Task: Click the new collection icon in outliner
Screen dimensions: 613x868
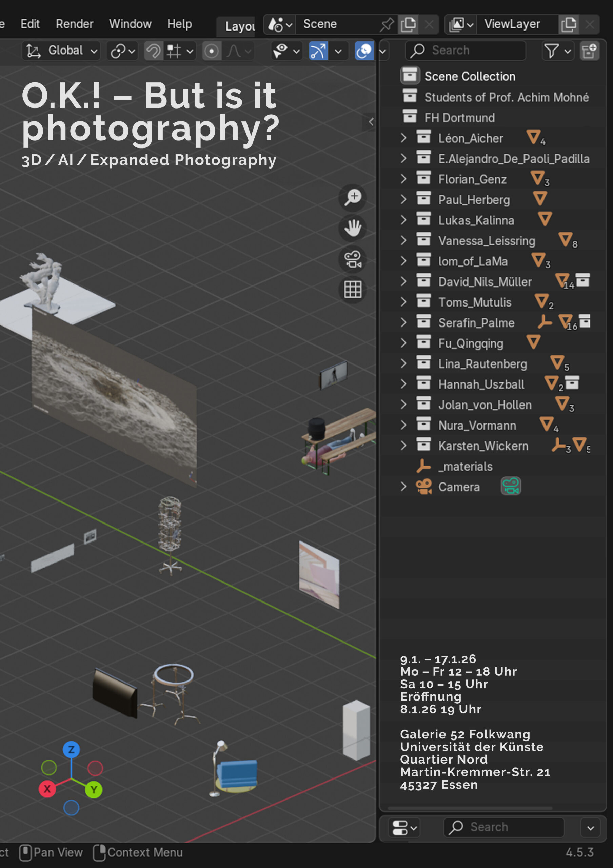Action: [x=589, y=51]
